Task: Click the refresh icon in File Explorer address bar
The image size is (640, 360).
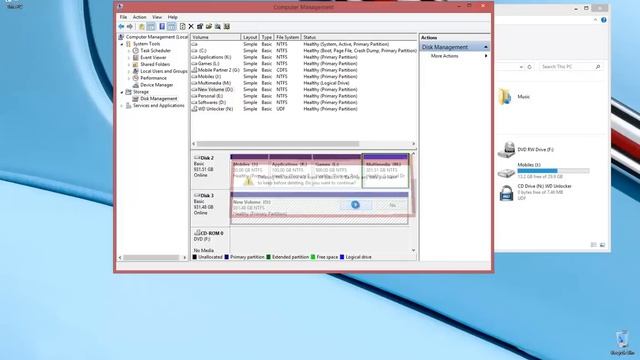Action: point(529,67)
